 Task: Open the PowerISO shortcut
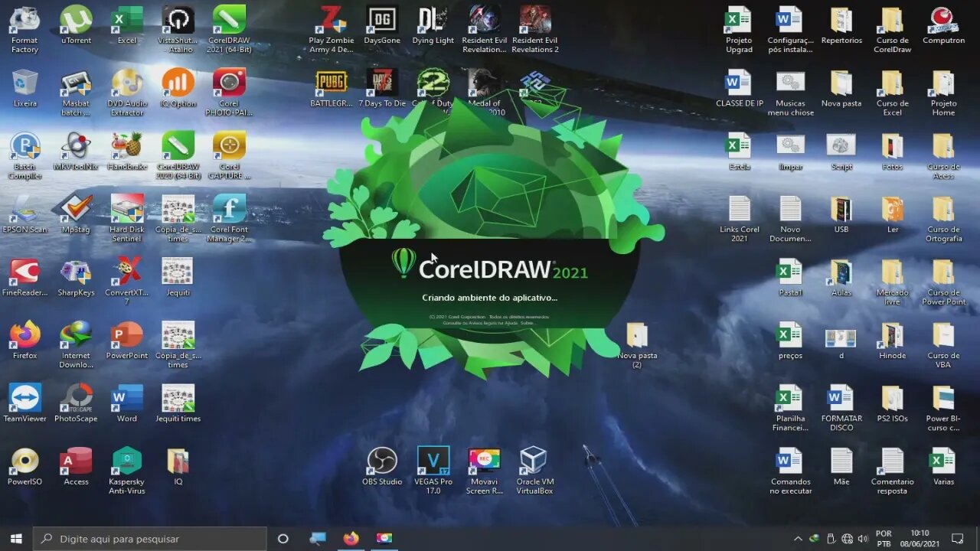tap(24, 467)
